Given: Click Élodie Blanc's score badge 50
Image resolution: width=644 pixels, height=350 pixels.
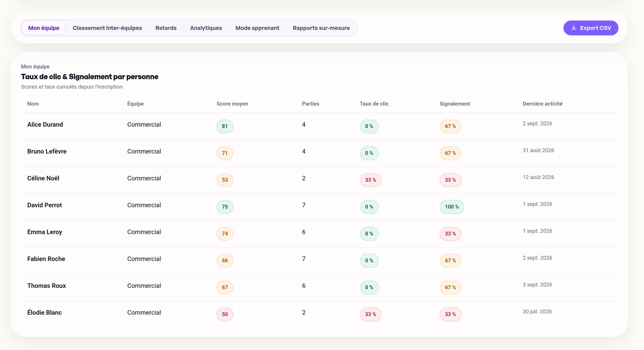Looking at the screenshot, I should [x=225, y=314].
